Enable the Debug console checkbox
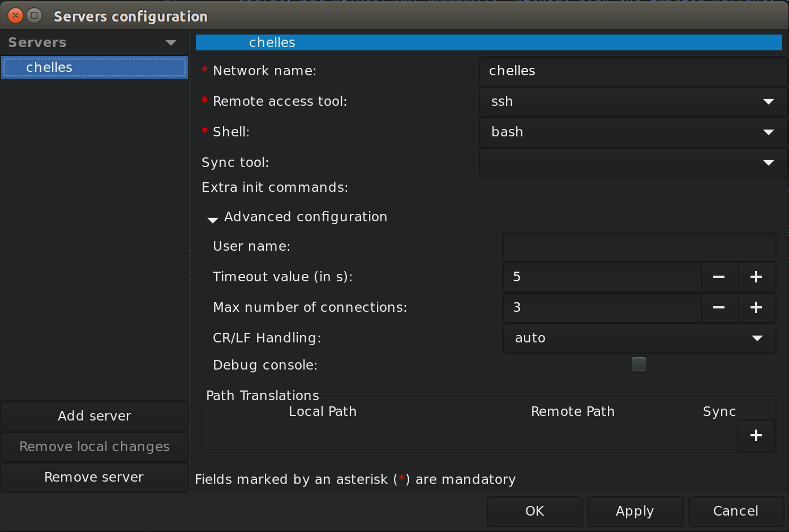The image size is (789, 532). point(638,364)
